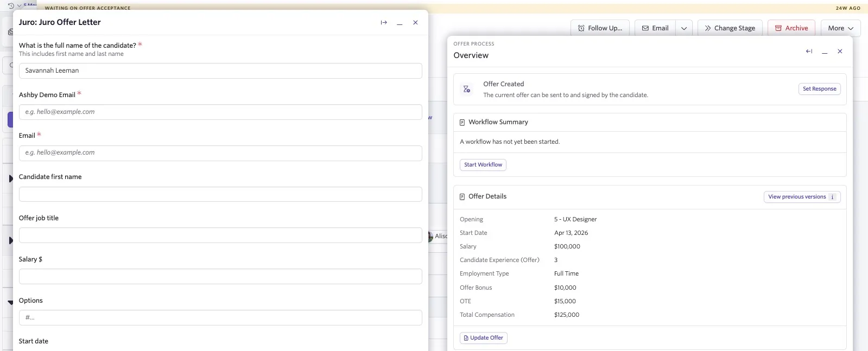Click the '24W AGO' timestamp
Screen dimensions: 868x351
pyautogui.click(x=848, y=8)
